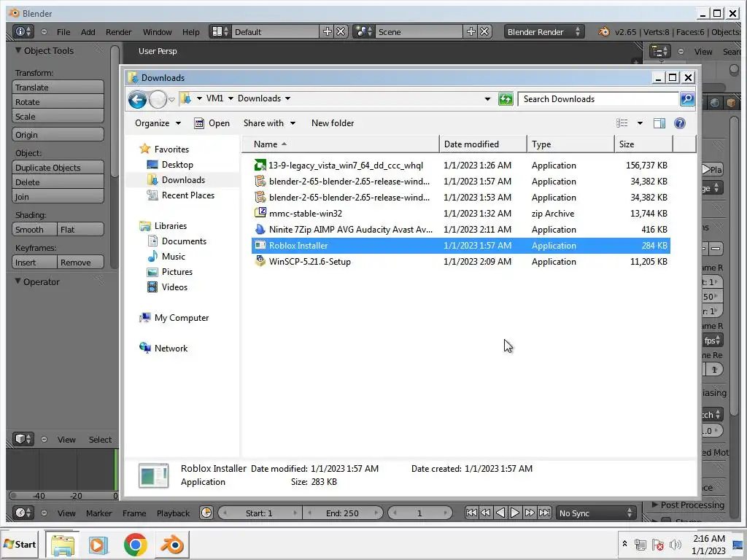Collapse the Operator panel

pyautogui.click(x=18, y=281)
